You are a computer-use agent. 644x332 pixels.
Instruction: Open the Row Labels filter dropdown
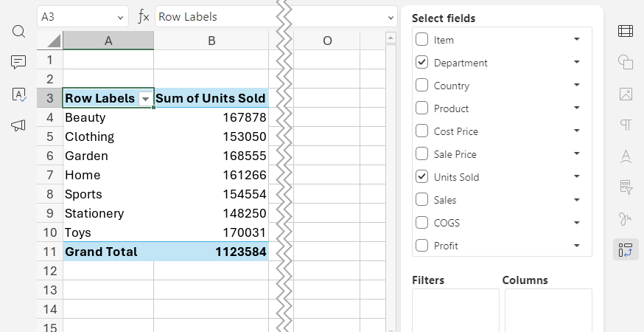click(x=145, y=99)
